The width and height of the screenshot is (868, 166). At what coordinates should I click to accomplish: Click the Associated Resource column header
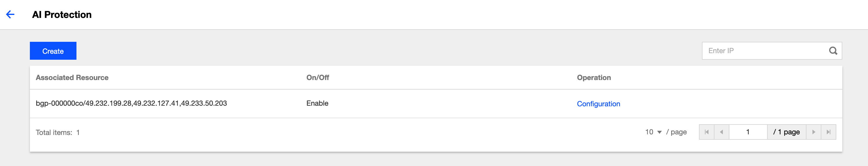tap(72, 77)
